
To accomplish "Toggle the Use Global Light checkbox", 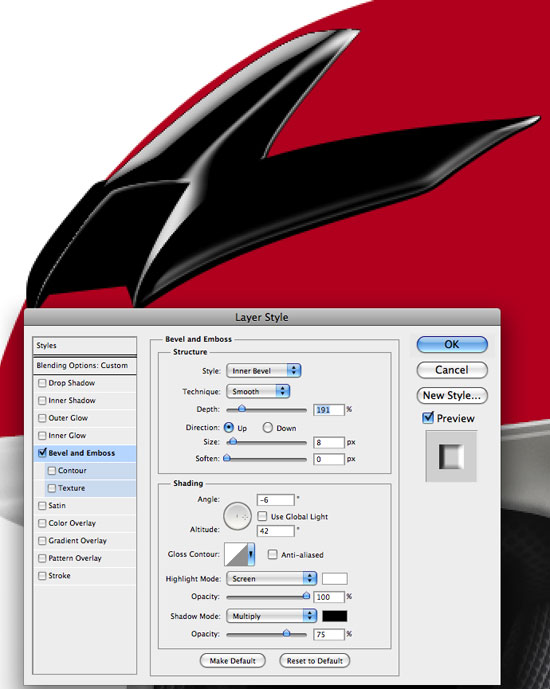I will tap(262, 516).
